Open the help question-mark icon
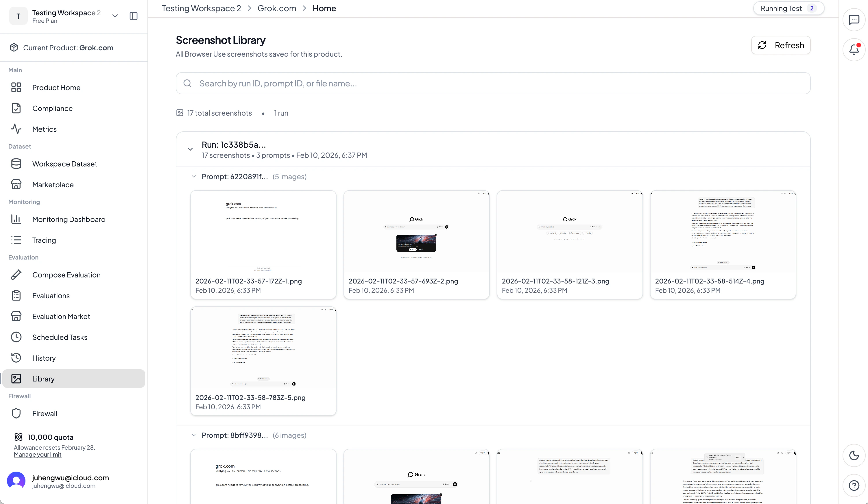 click(854, 486)
